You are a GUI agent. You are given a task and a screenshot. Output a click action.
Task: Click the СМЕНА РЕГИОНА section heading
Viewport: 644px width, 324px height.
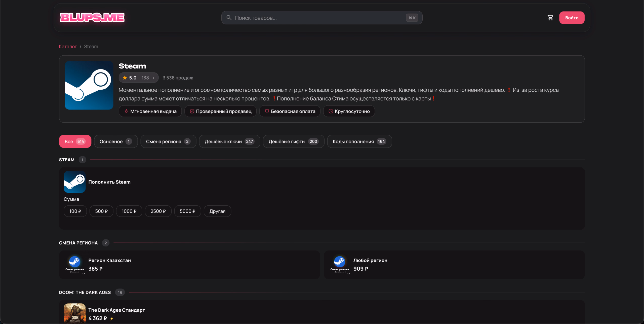tap(78, 243)
